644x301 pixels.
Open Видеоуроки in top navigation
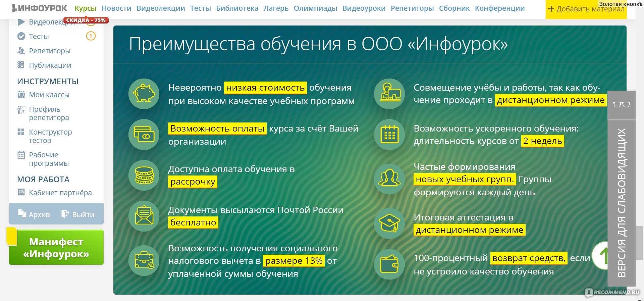[x=364, y=8]
